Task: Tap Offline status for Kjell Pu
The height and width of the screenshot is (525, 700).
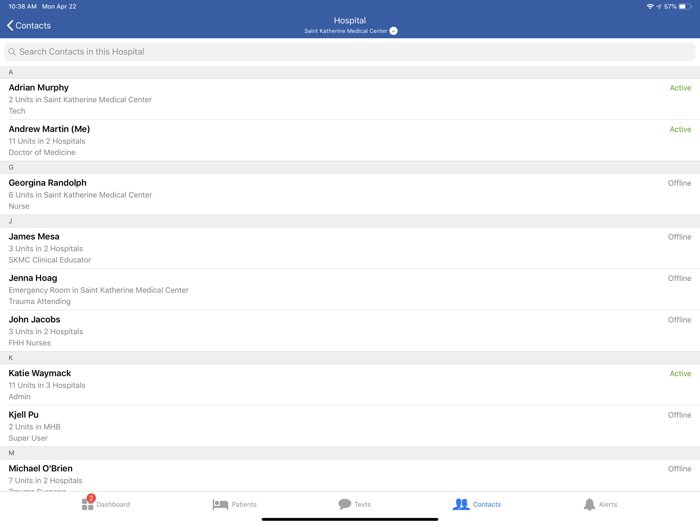Action: point(679,415)
